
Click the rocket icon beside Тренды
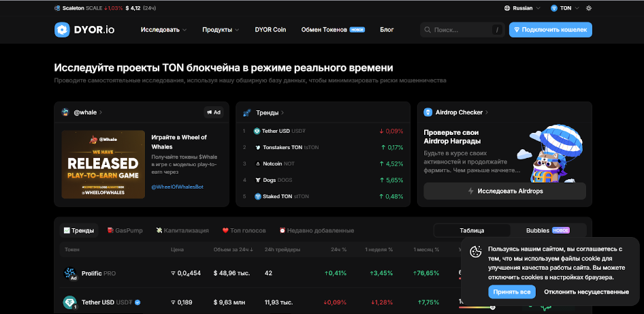[x=247, y=112]
